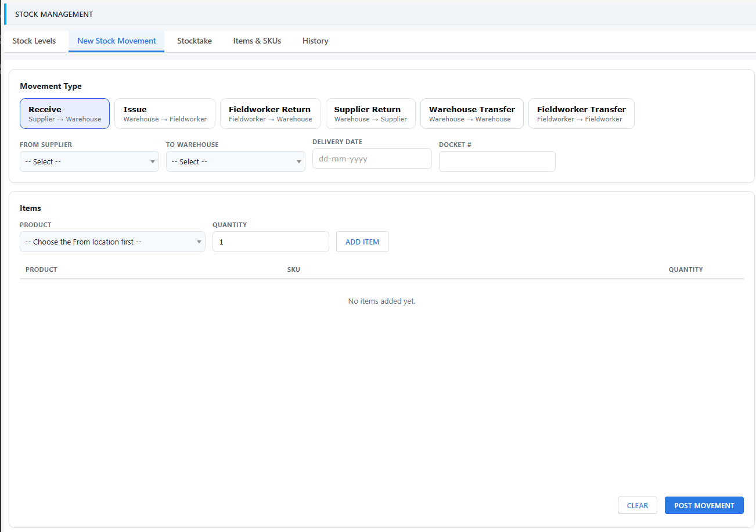
Task: Click the Add Item button
Action: [362, 242]
